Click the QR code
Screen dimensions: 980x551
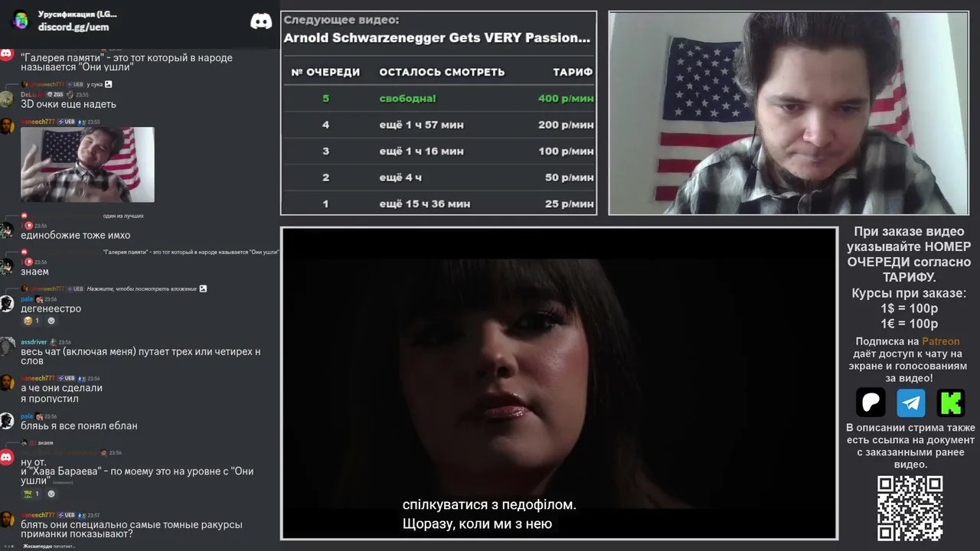(910, 508)
